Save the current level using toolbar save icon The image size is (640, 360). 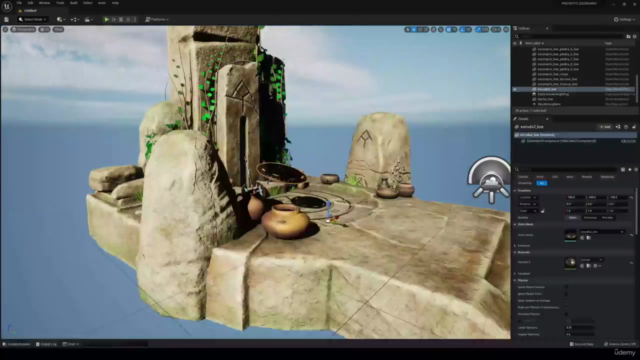click(x=7, y=20)
